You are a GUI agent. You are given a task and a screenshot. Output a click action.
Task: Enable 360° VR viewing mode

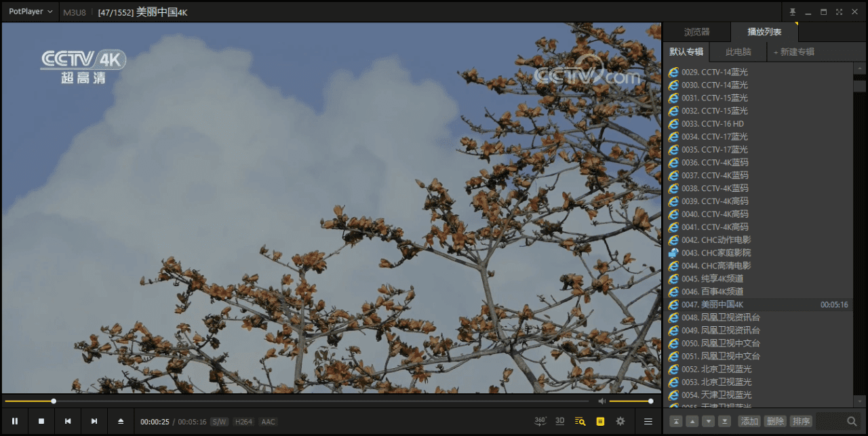tap(540, 421)
